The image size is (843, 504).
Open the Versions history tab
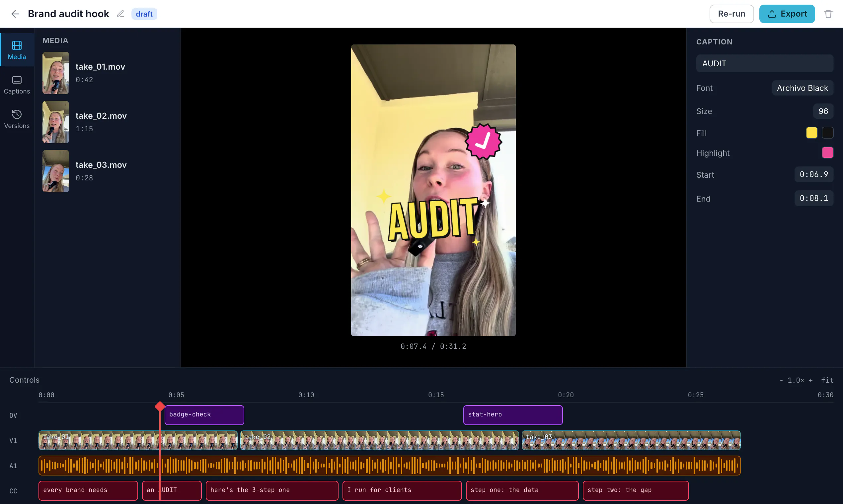tap(17, 119)
